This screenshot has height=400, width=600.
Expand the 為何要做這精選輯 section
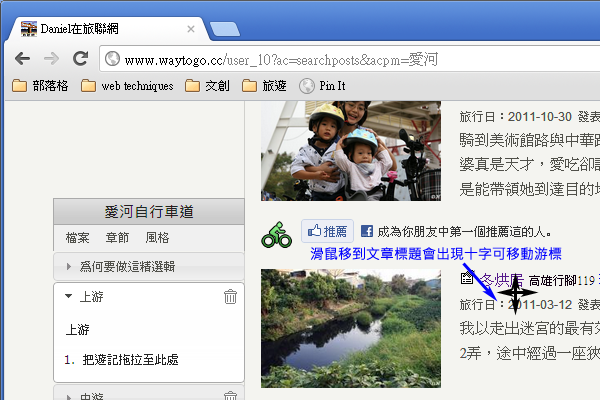pyautogui.click(x=68, y=266)
